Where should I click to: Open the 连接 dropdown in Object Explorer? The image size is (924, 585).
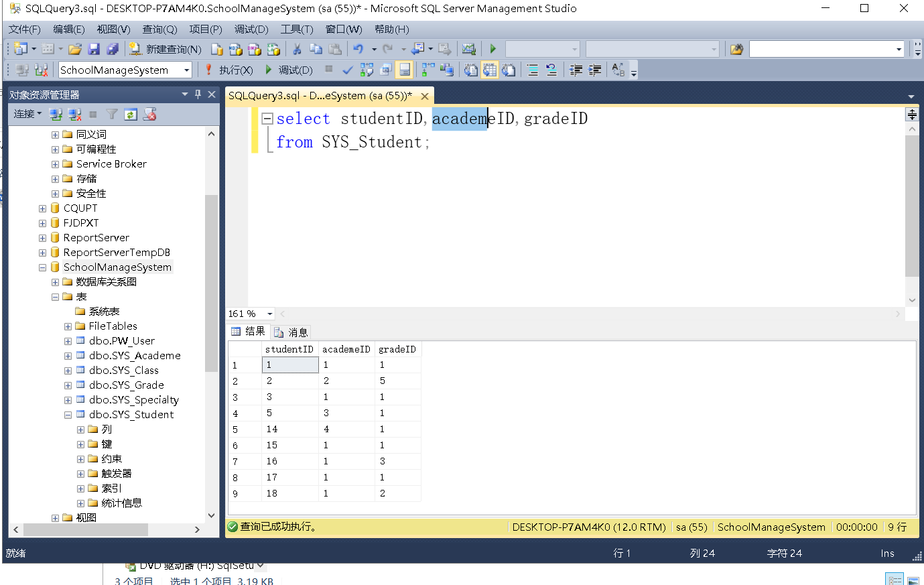tap(28, 114)
